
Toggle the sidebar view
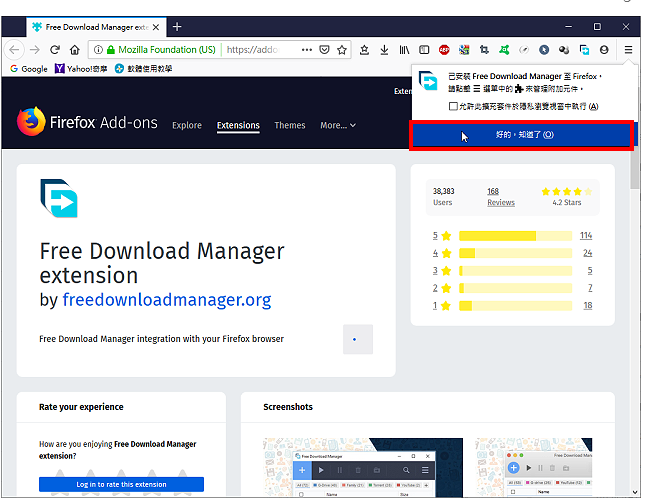424,50
